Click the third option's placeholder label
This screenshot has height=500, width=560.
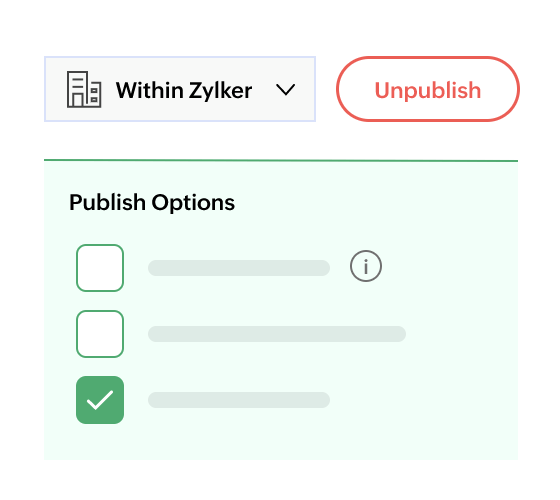click(239, 400)
